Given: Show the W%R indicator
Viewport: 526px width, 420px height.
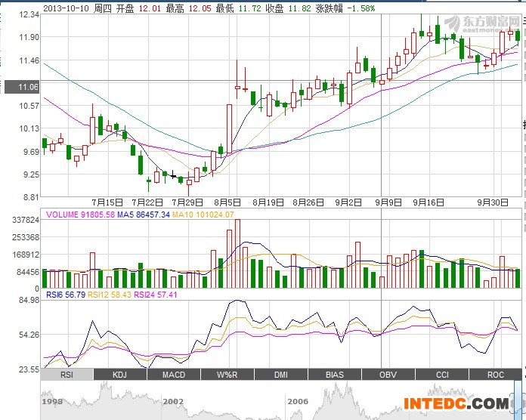Looking at the screenshot, I should (227, 375).
